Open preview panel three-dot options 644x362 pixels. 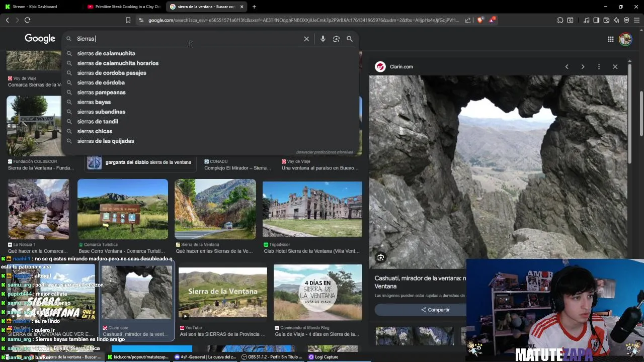(x=599, y=67)
